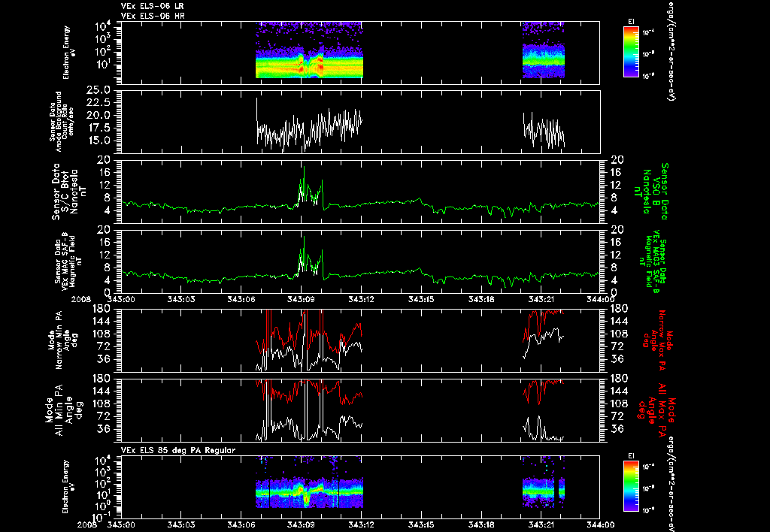This screenshot has height=532, width=770.
Task: Click the "20.0" tick label on count rate axis
Action: [99, 115]
